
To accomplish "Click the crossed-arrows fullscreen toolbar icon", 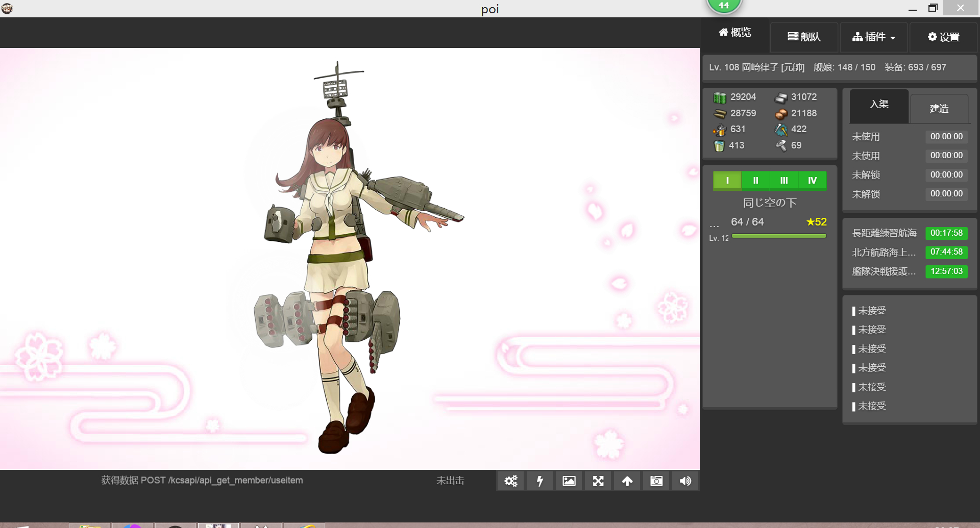I will click(x=598, y=481).
